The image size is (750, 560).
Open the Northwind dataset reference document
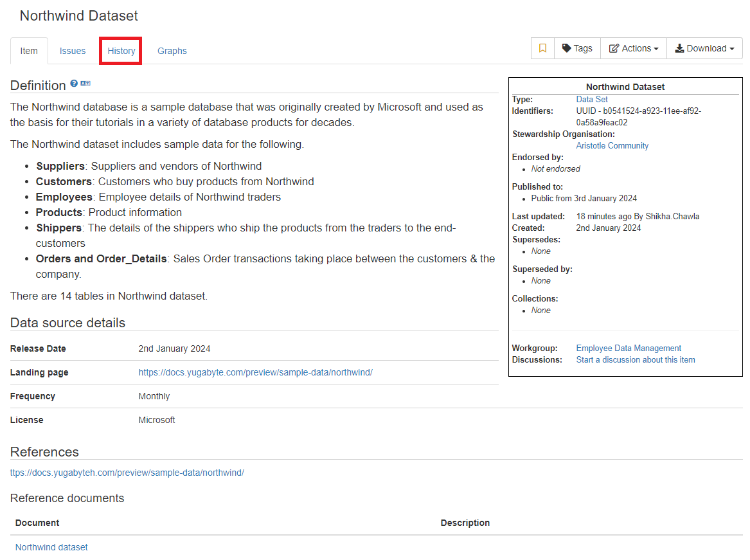click(51, 547)
